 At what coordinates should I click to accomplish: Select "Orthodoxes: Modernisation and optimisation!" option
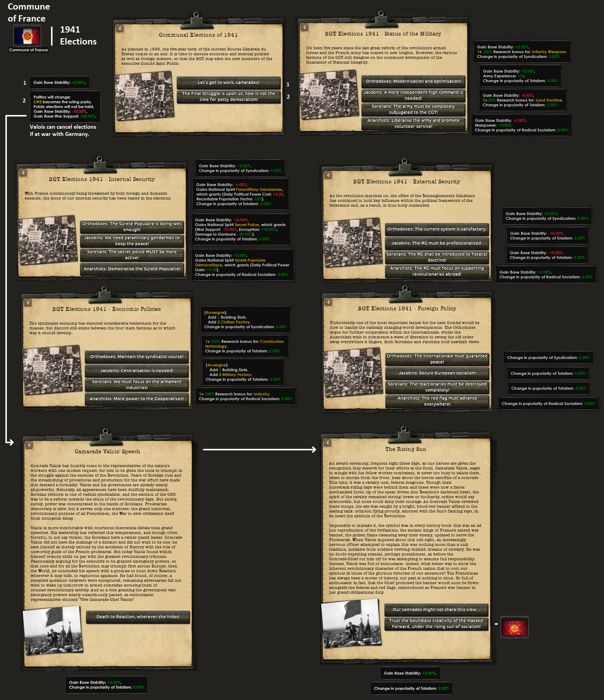(x=413, y=81)
